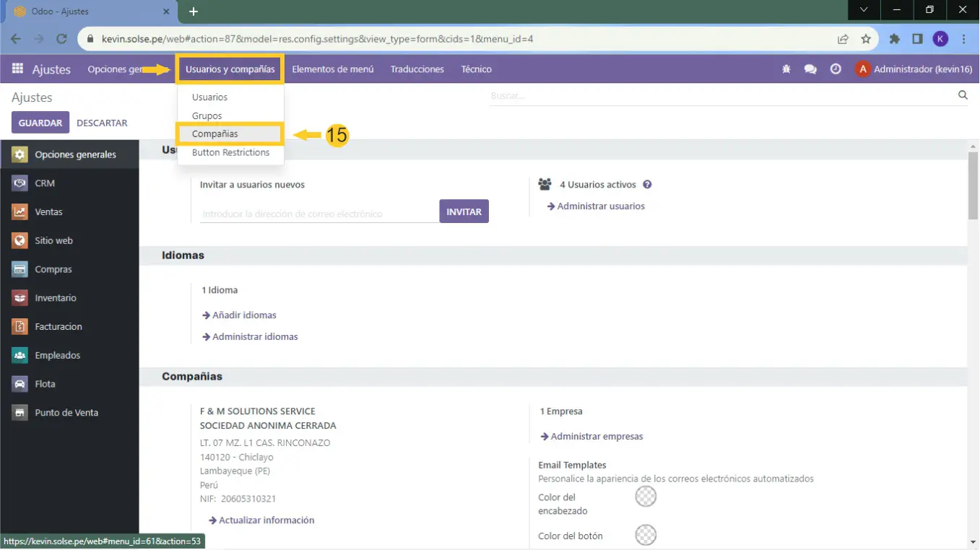Click the search magnifier icon

tap(963, 95)
